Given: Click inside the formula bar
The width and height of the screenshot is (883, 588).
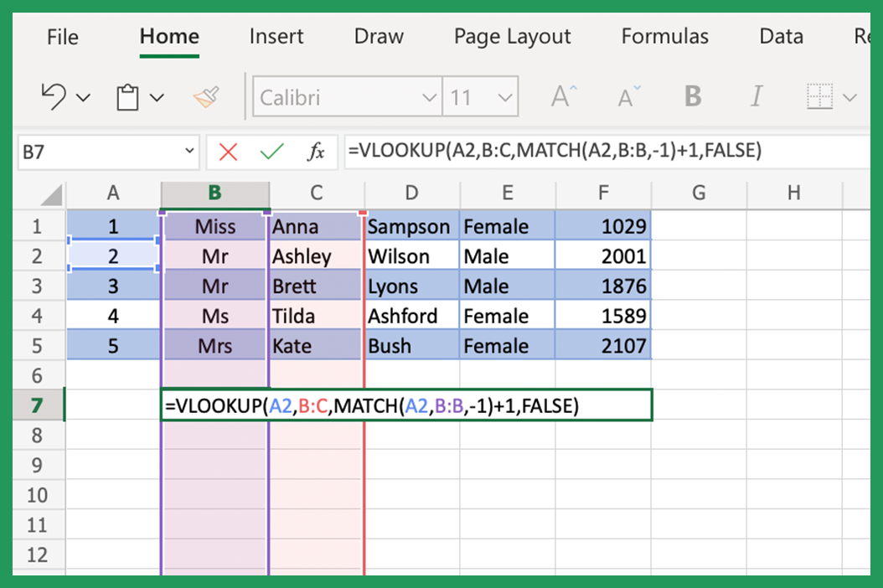Looking at the screenshot, I should (x=503, y=152).
